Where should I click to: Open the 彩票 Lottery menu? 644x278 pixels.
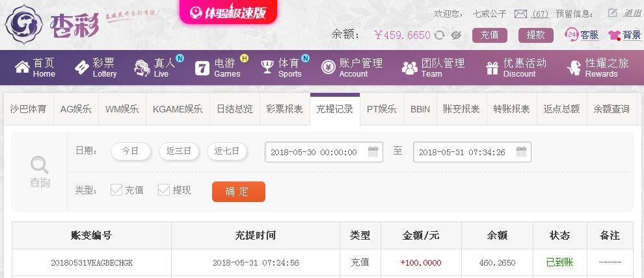pos(96,68)
